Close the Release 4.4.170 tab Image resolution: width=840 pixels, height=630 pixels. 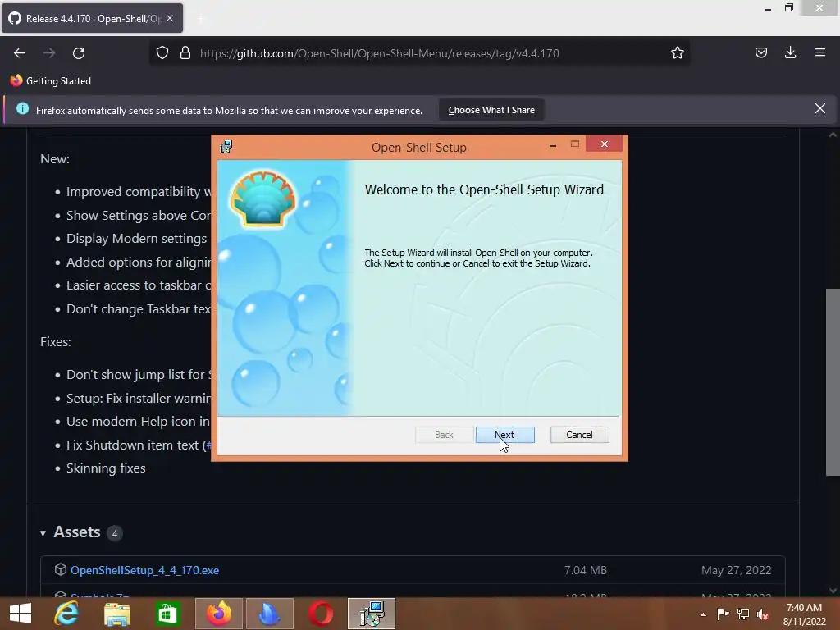click(170, 18)
